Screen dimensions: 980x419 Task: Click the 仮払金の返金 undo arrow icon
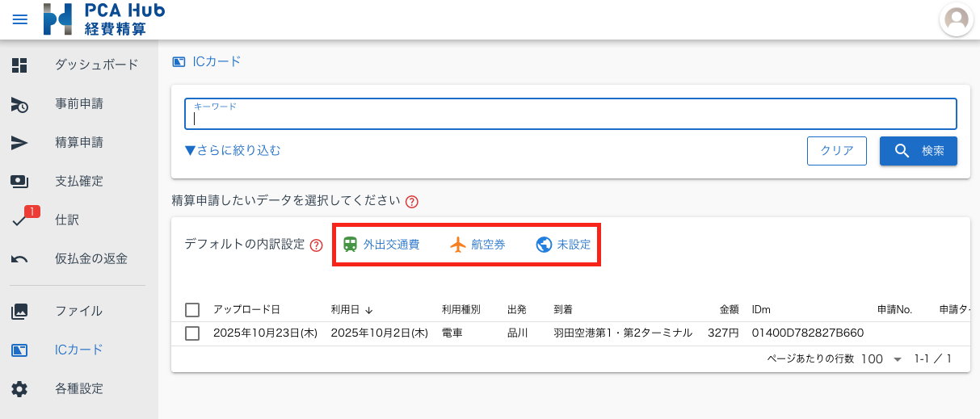tap(19, 259)
